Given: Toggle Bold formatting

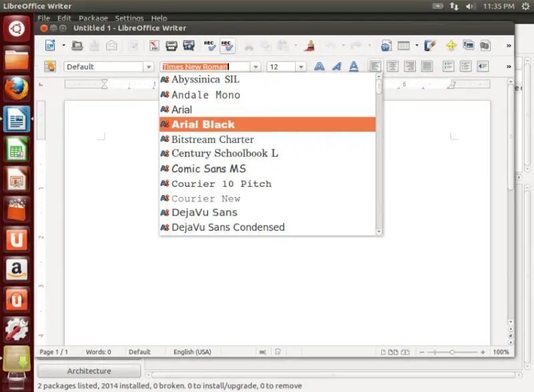Looking at the screenshot, I should [x=319, y=67].
